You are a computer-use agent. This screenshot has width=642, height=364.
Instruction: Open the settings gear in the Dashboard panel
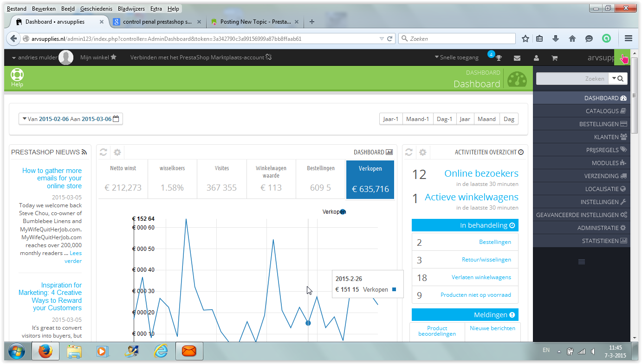117,152
